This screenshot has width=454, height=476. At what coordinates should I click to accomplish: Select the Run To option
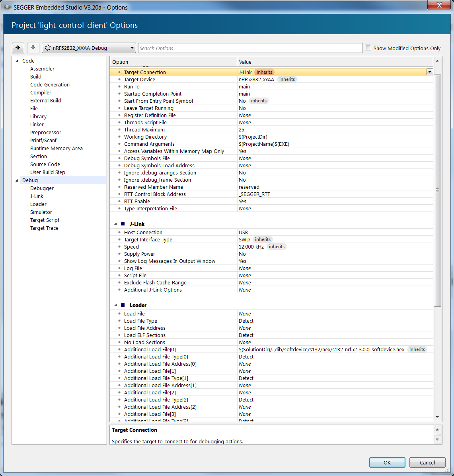pos(272,86)
